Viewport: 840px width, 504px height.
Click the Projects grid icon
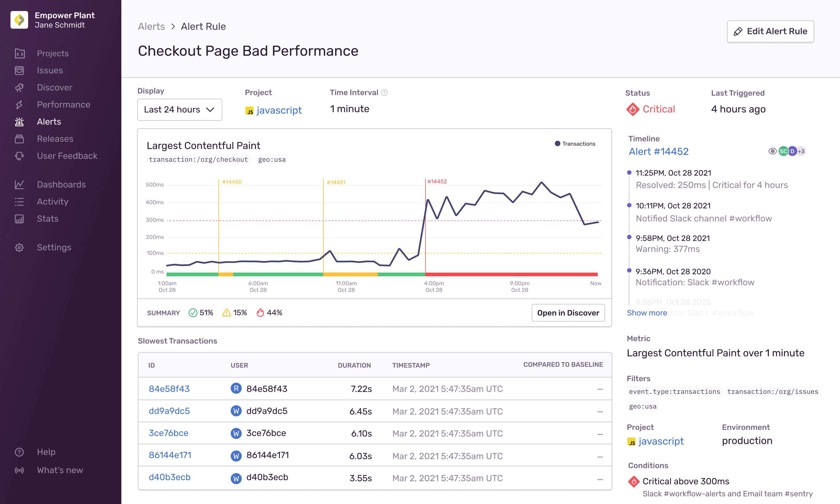click(x=20, y=53)
